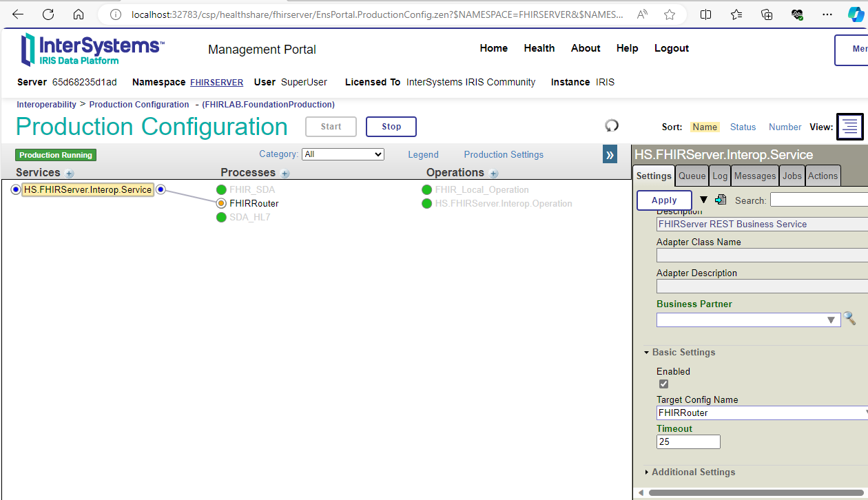Click the list view icon next to View

[x=849, y=127]
